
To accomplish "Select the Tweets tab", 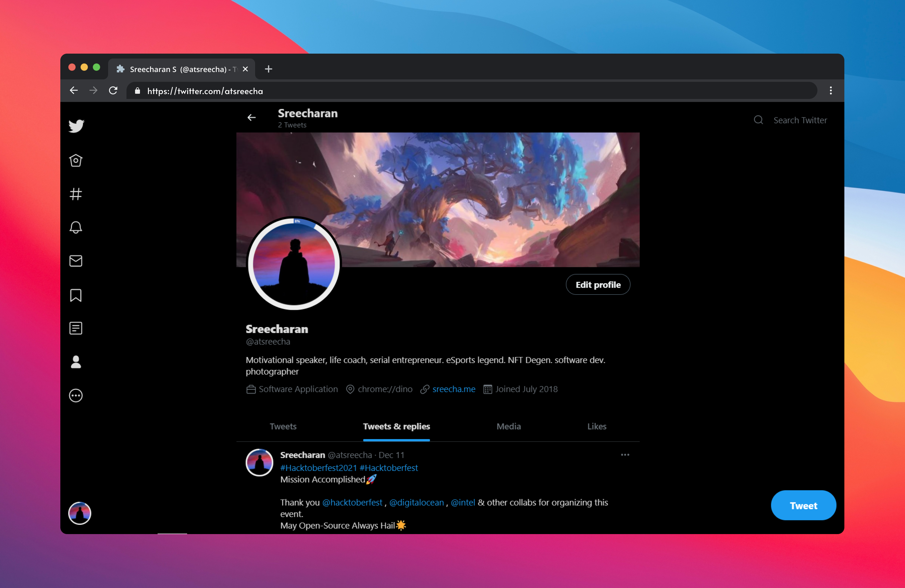I will (x=283, y=426).
